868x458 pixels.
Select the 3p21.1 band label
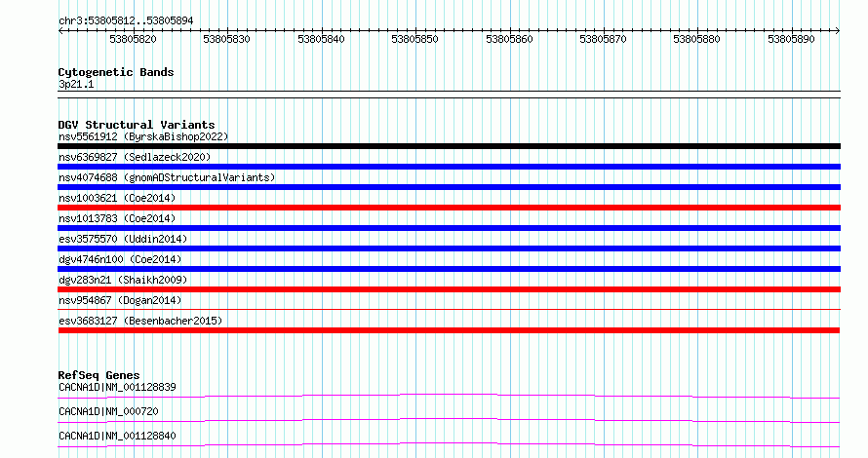point(76,85)
